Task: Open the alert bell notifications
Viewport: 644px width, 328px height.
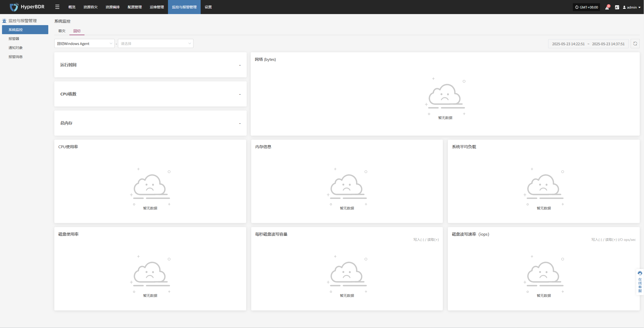Action: [607, 7]
